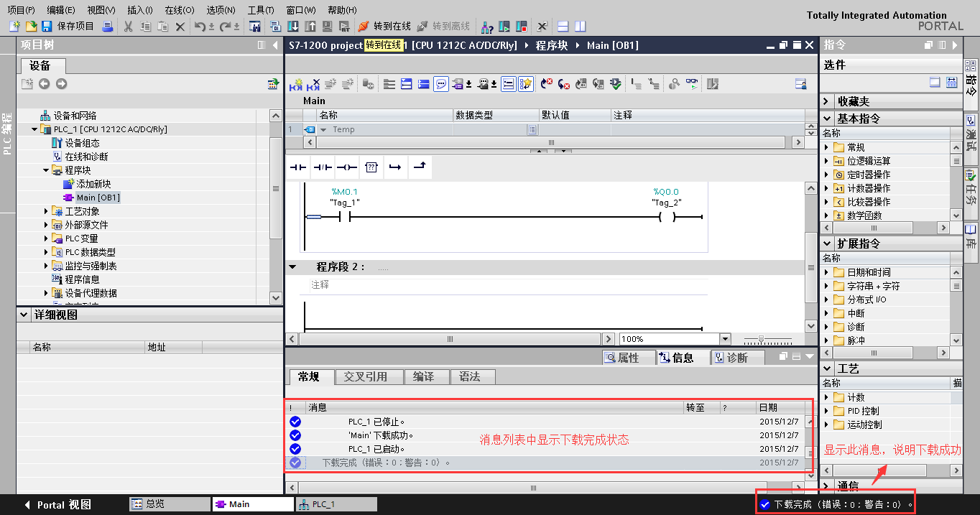Click the back arrow in the project tree toolbar
This screenshot has height=515, width=980.
click(45, 84)
